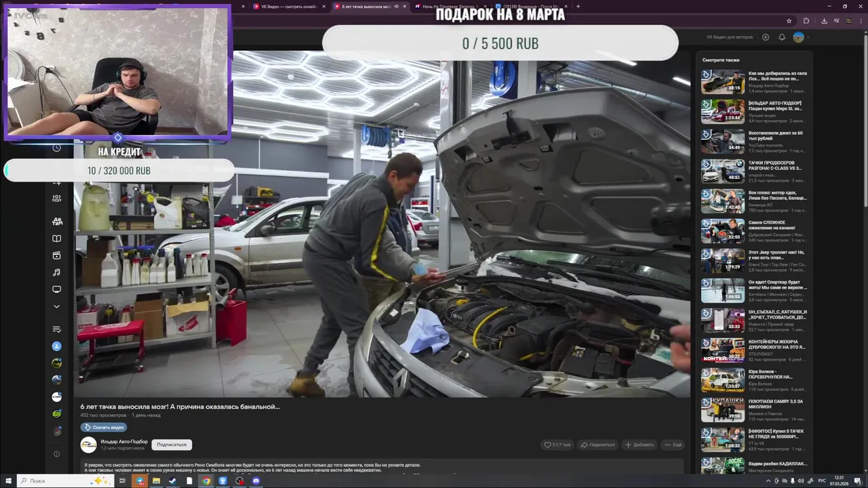The image size is (868, 488).
Task: Switch to '(18139) Входящие - Почта' tab
Action: pyautogui.click(x=529, y=6)
